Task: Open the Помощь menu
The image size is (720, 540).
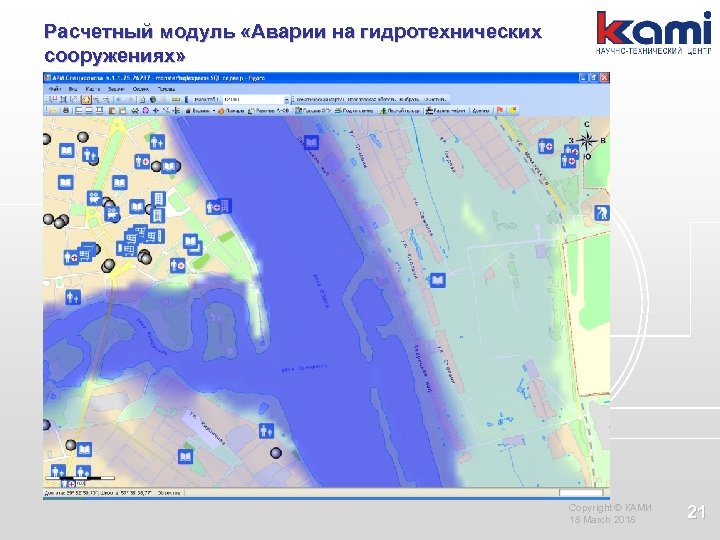Action: (166, 89)
